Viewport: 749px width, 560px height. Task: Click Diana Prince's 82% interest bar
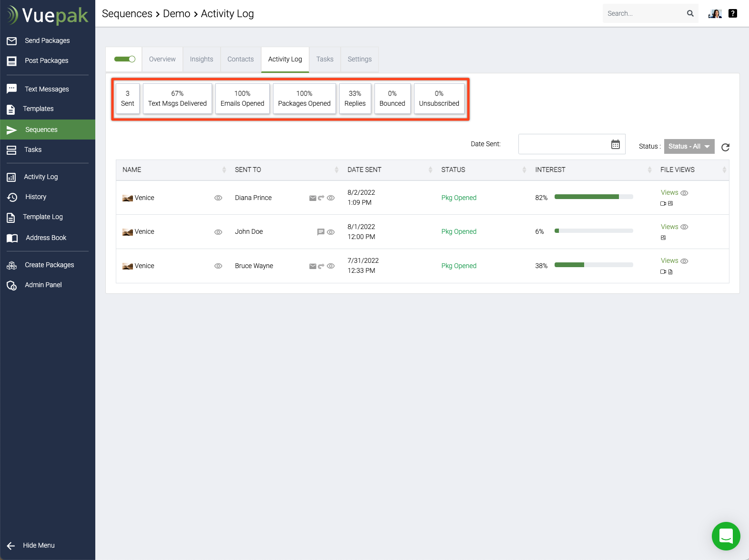593,197
